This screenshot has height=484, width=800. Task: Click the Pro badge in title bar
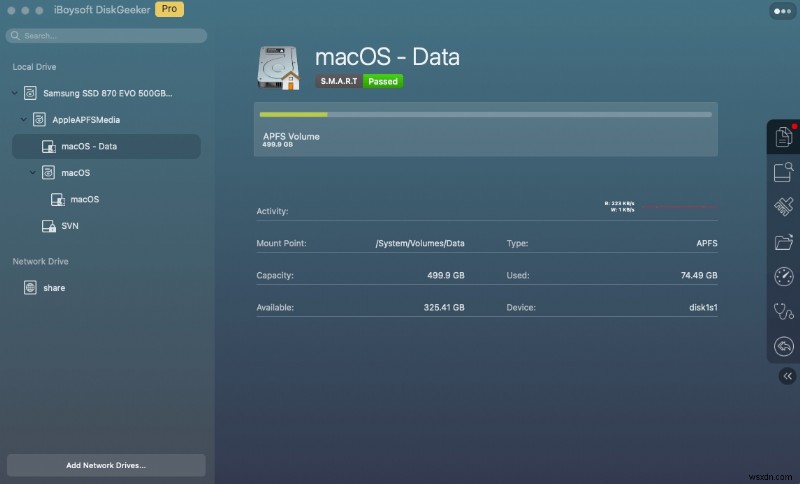pyautogui.click(x=169, y=9)
